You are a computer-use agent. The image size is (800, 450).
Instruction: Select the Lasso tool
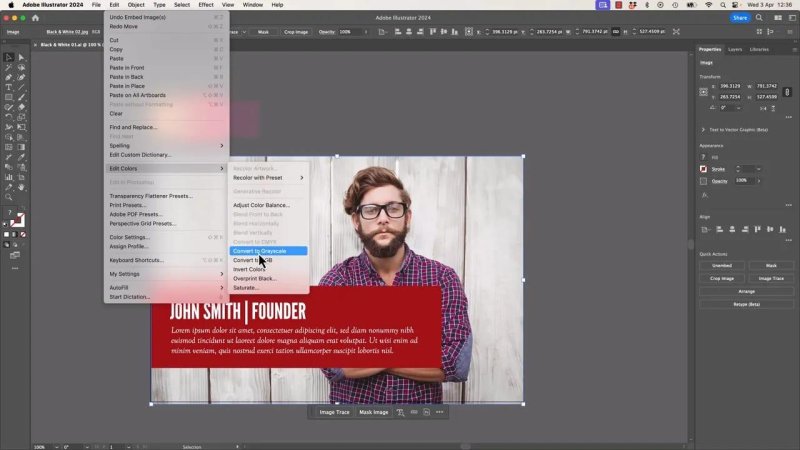21,67
